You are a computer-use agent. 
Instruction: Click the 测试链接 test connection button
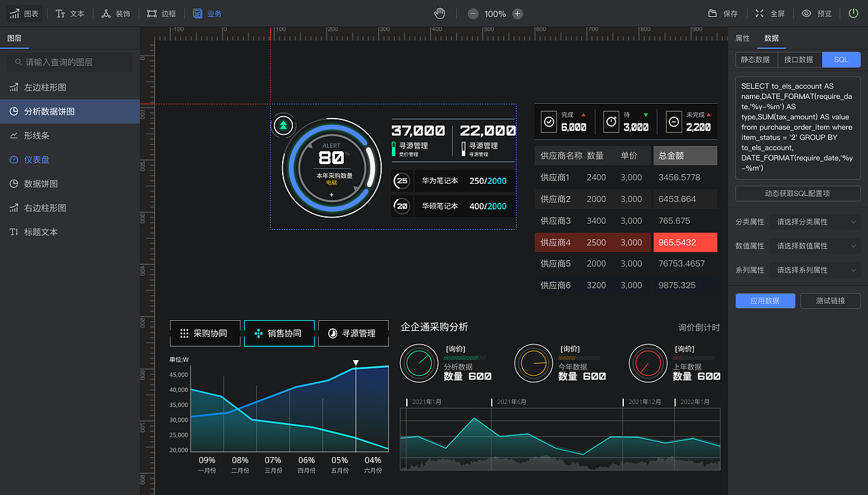pos(831,300)
